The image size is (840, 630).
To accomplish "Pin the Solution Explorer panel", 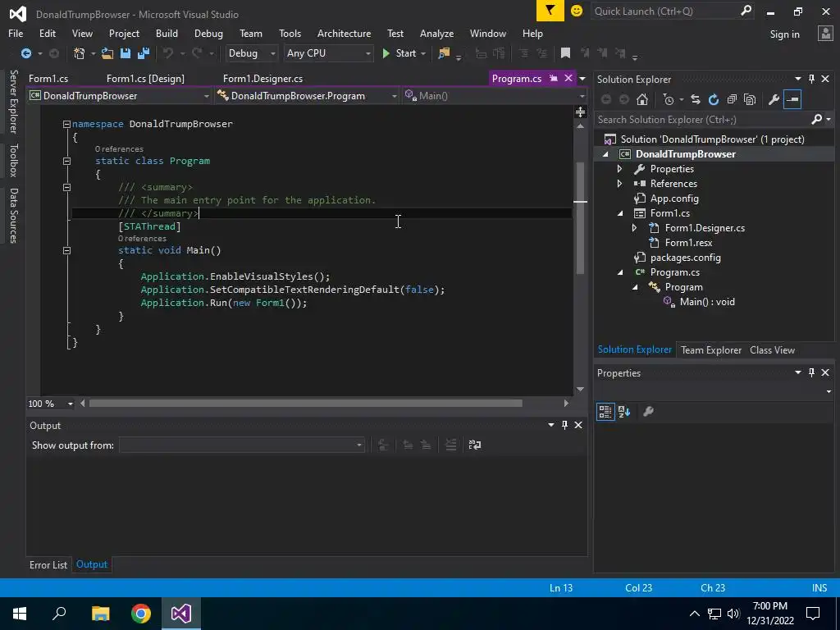I will (x=811, y=79).
